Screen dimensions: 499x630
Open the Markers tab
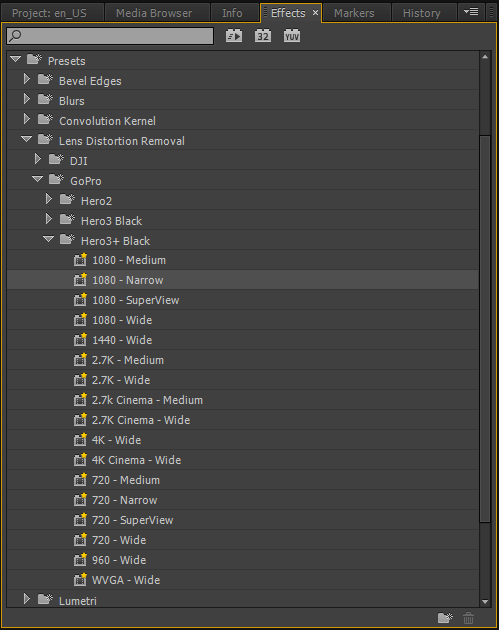coord(356,13)
